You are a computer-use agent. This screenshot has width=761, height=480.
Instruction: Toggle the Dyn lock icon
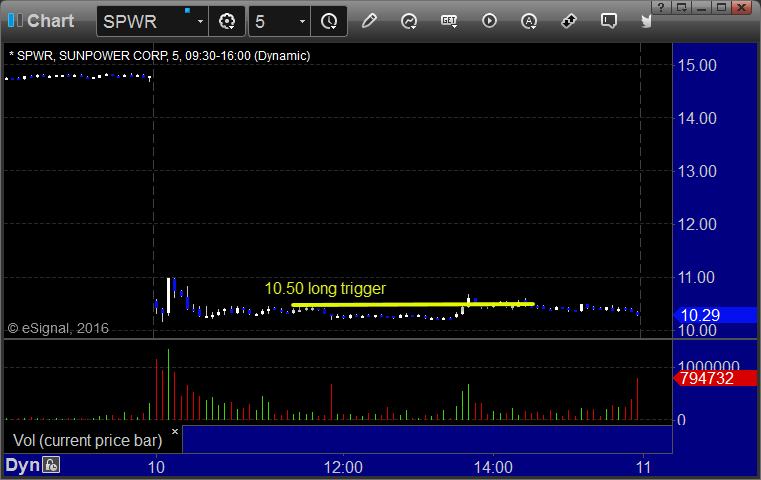click(51, 464)
